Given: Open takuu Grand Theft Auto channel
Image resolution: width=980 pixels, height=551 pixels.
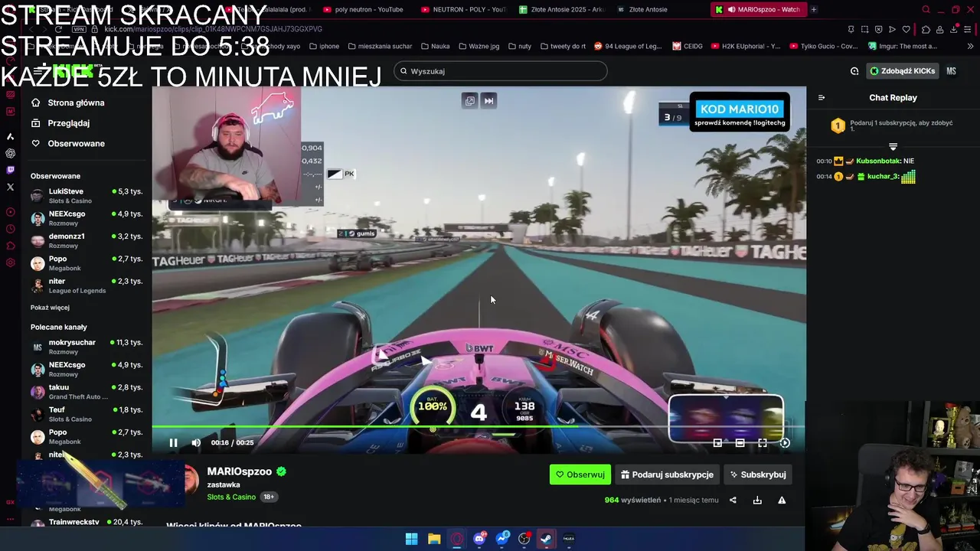Looking at the screenshot, I should click(x=87, y=392).
